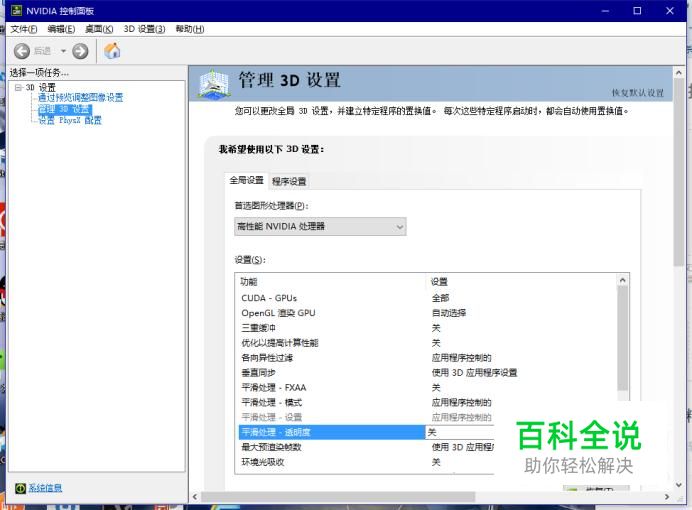Click the horizontal scrollbar thumb
This screenshot has width=692, height=510.
338,497
